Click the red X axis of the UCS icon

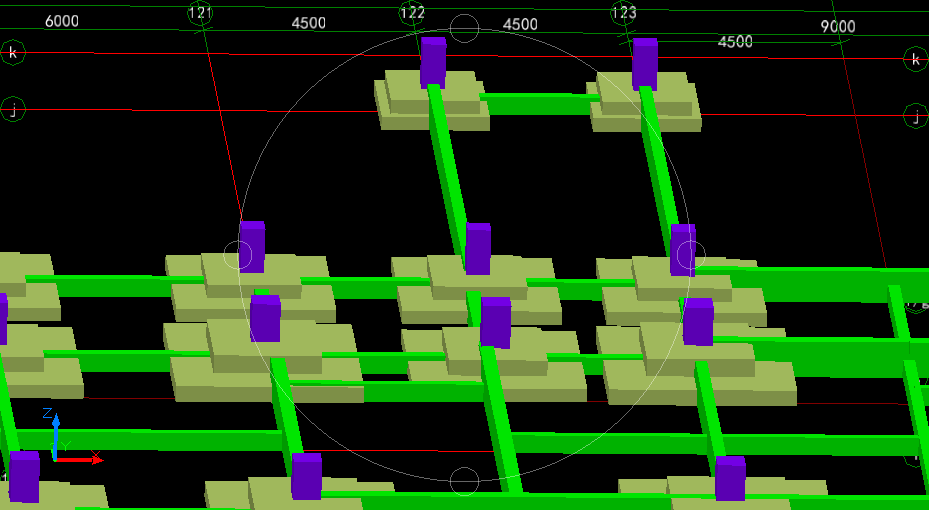pos(79,459)
